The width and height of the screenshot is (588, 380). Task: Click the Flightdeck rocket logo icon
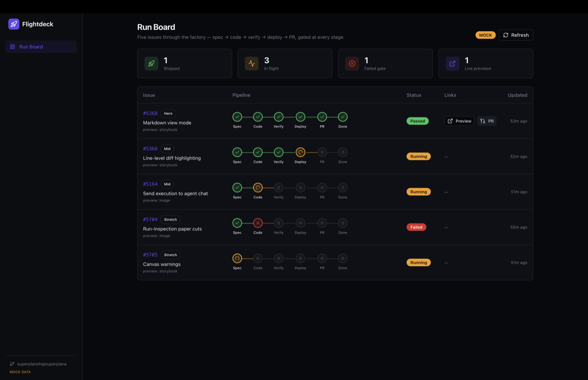pyautogui.click(x=14, y=24)
